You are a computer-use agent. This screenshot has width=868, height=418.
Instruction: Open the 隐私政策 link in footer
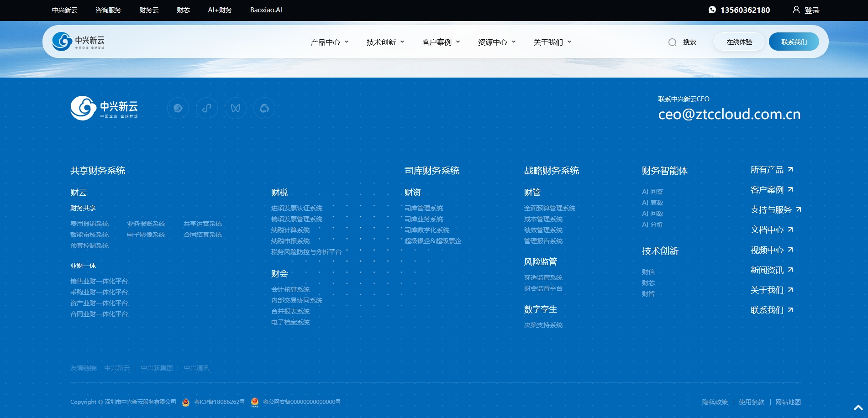[x=715, y=402]
